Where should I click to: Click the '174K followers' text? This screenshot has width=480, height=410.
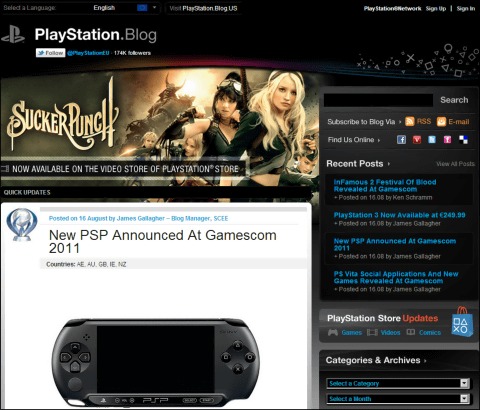coord(132,53)
